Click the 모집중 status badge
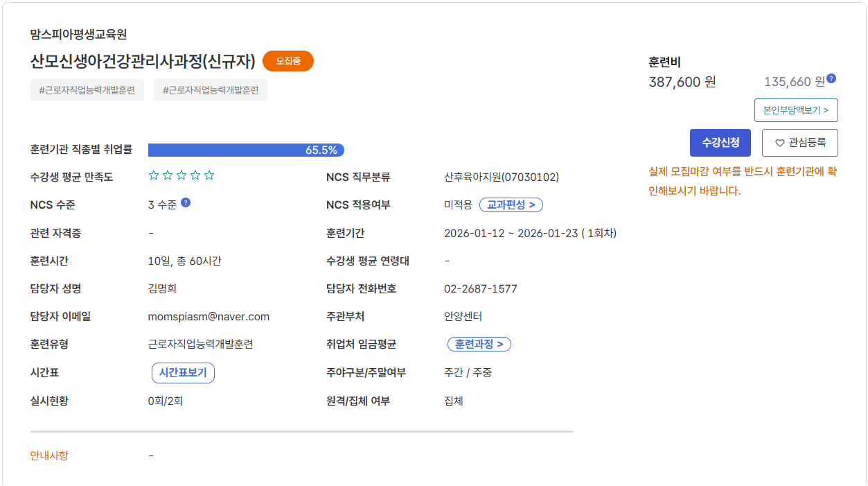Image resolution: width=868 pixels, height=486 pixels. [288, 61]
